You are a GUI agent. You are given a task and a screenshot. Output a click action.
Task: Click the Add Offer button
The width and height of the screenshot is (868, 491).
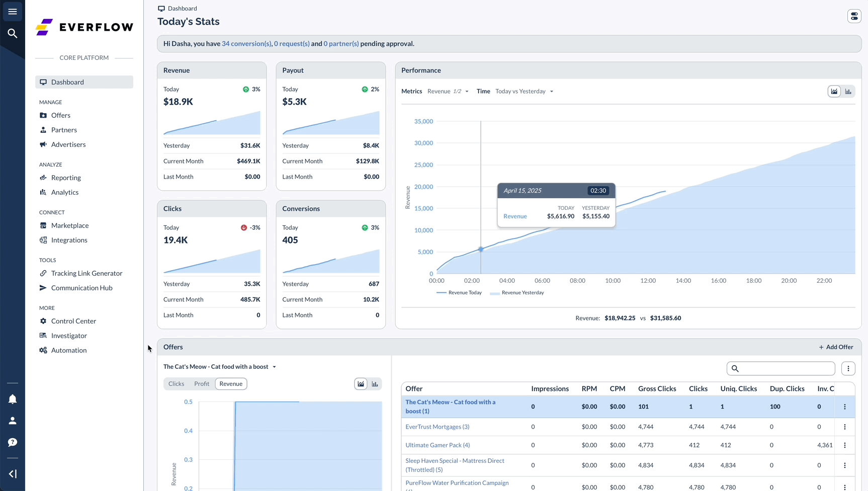(836, 347)
